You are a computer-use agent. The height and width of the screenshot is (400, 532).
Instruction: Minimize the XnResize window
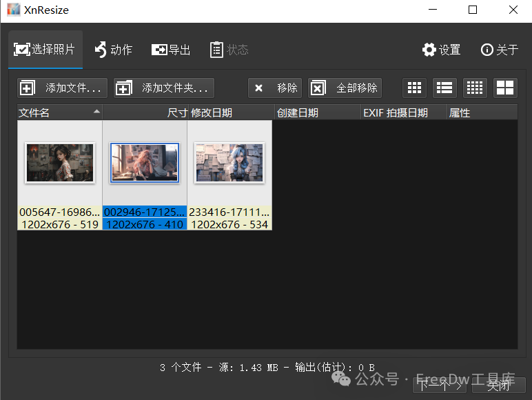[x=433, y=10]
